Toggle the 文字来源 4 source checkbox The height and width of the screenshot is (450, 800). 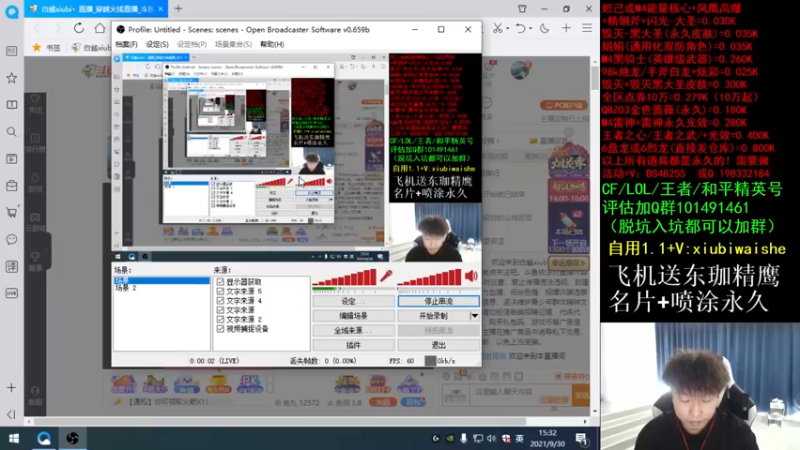coord(220,301)
